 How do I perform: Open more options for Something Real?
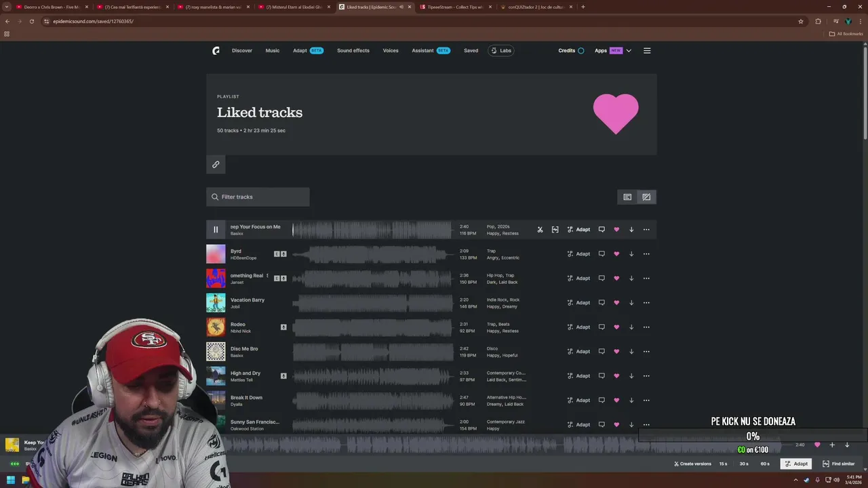pos(646,279)
